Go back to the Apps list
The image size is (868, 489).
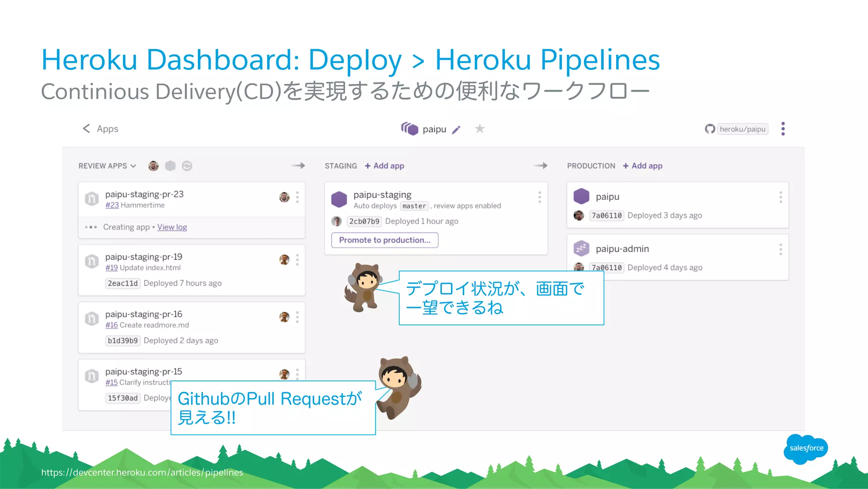[x=107, y=129]
